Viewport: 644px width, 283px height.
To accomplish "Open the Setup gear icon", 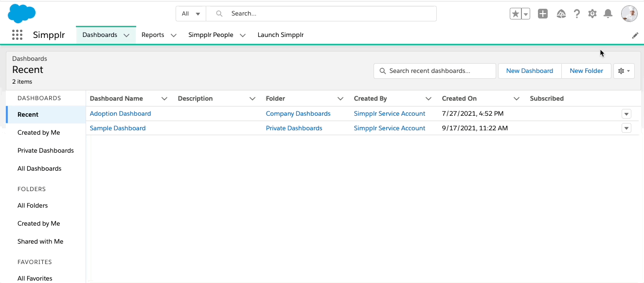I will pyautogui.click(x=592, y=14).
